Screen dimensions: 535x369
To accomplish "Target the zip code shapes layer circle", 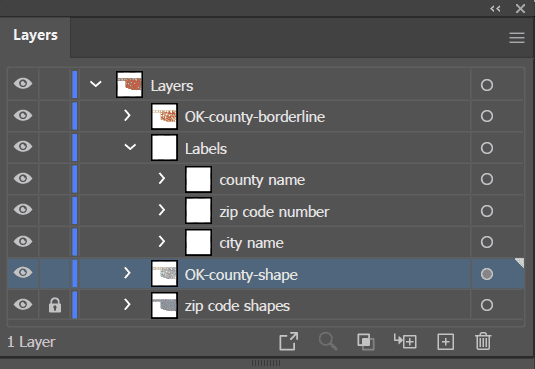I will [x=487, y=305].
